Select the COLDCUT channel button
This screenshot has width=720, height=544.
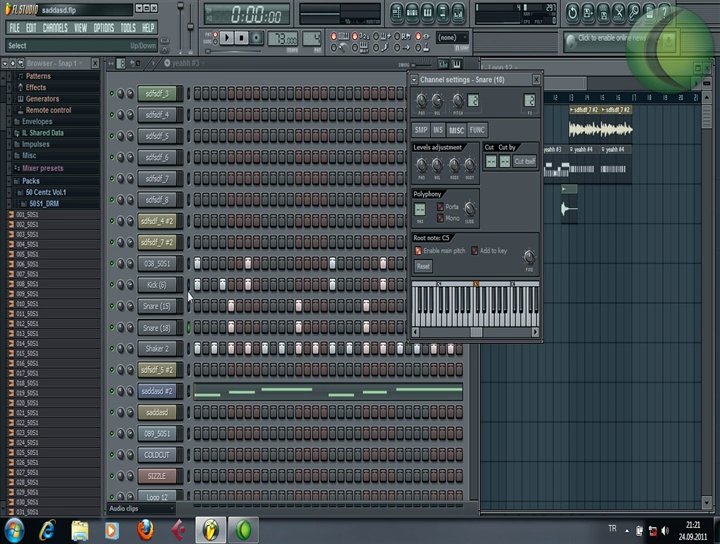click(x=157, y=455)
